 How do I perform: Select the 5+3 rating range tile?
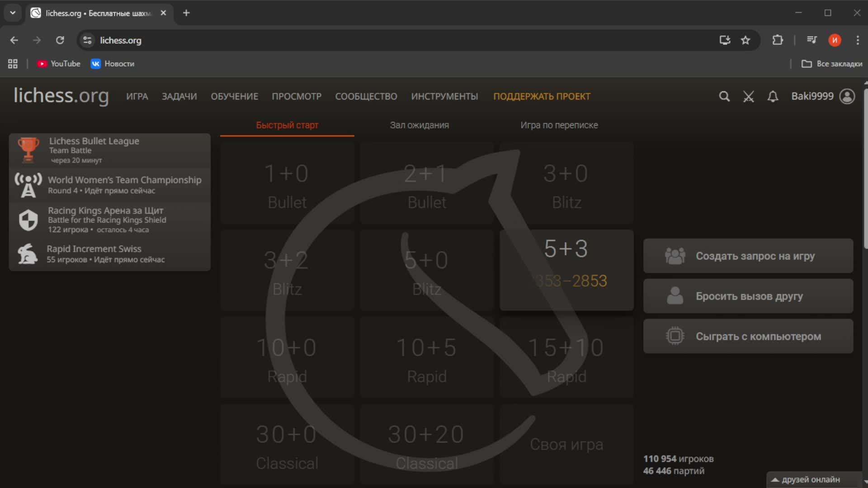click(x=566, y=270)
